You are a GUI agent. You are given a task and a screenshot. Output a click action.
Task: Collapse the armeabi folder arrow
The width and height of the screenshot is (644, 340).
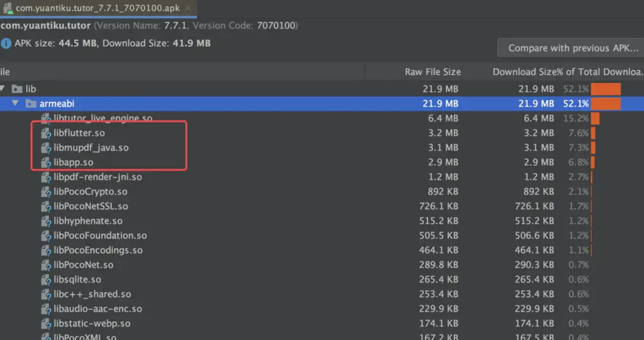pyautogui.click(x=15, y=103)
